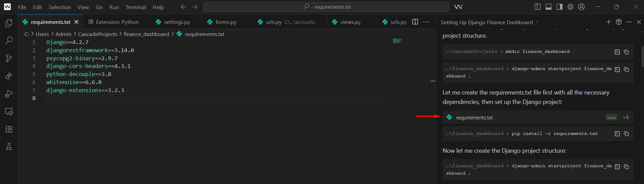The image size is (644, 184).
Task: Expand the Cascade conversation title chevron
Action: (537, 22)
